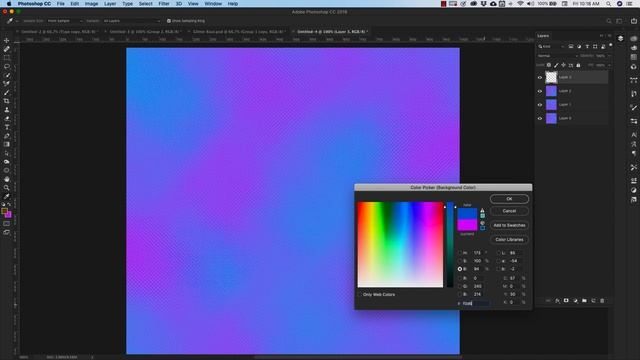Viewport: 640px width, 360px height.
Task: Open the Sample All Layers dropdown
Action: coord(131,21)
